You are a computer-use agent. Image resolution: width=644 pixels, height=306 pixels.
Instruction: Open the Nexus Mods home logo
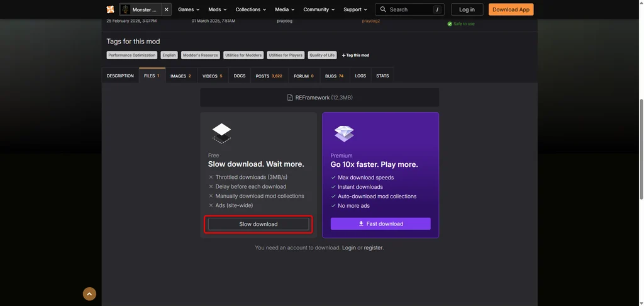(x=110, y=9)
